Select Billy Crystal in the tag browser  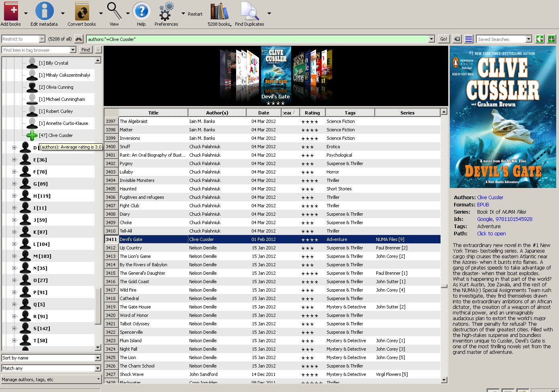(x=53, y=63)
